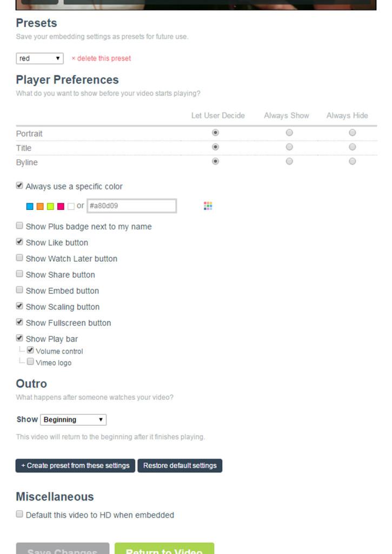Select the pink color swatch
This screenshot has height=554, width=392.
point(61,206)
